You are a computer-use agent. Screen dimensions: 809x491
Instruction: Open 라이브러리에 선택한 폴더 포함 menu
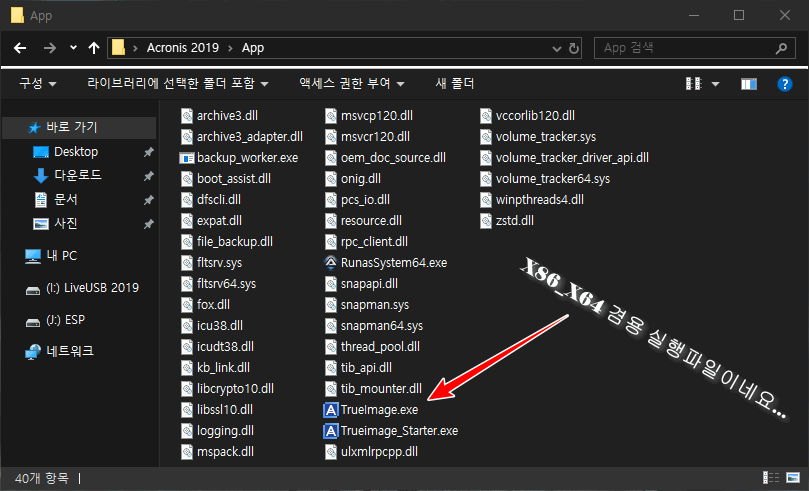(178, 84)
